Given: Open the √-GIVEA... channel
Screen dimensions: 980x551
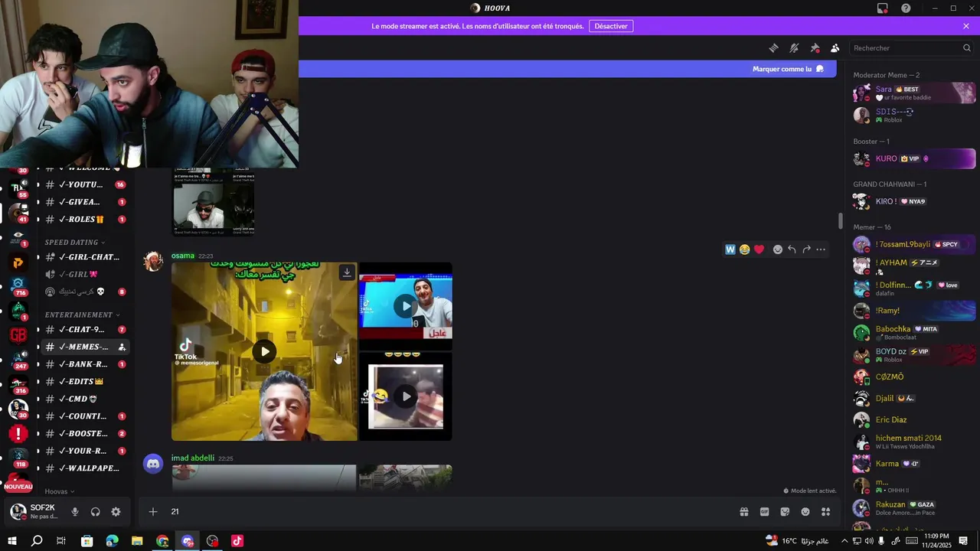Looking at the screenshot, I should point(84,202).
